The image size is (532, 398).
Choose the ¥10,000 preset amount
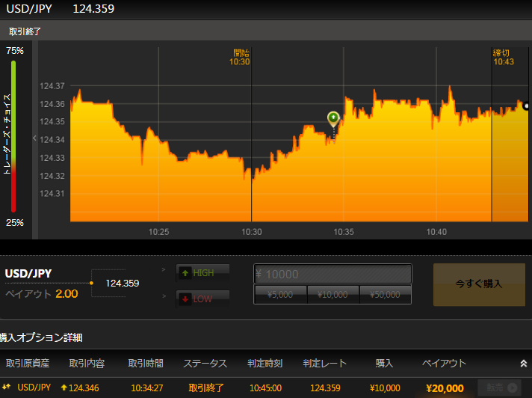[x=332, y=295]
